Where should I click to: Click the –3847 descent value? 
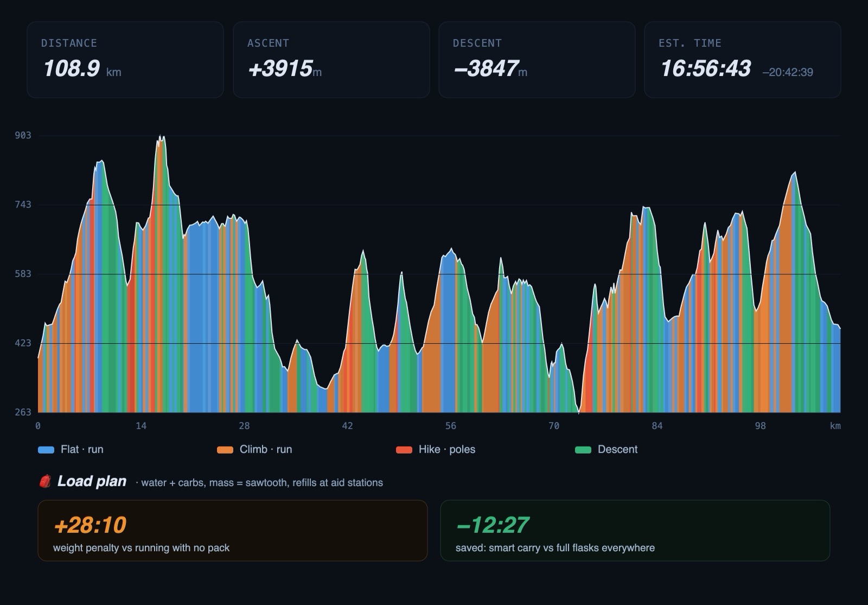[486, 69]
